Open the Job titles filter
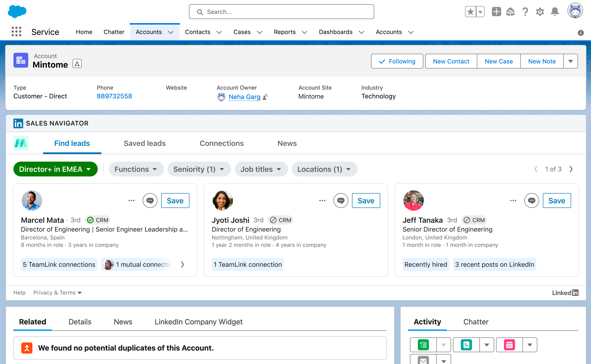Viewport: 591px width, 364px height. tap(261, 169)
